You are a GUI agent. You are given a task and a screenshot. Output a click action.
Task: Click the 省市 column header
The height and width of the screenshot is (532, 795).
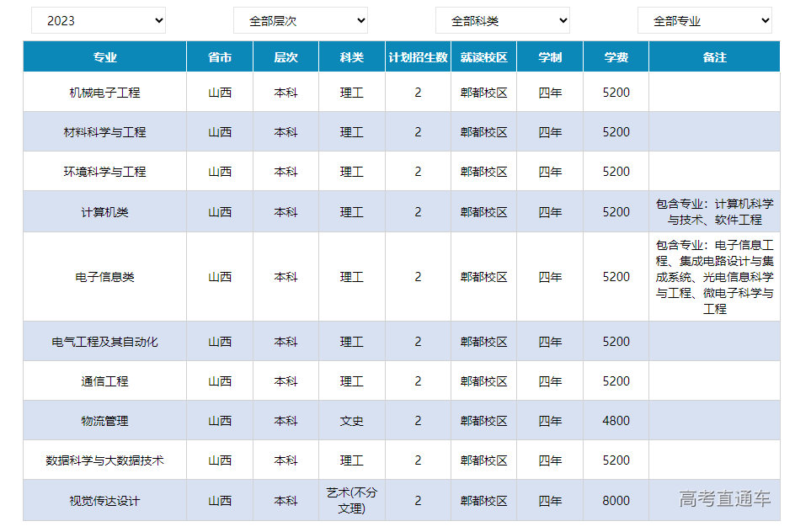point(220,57)
